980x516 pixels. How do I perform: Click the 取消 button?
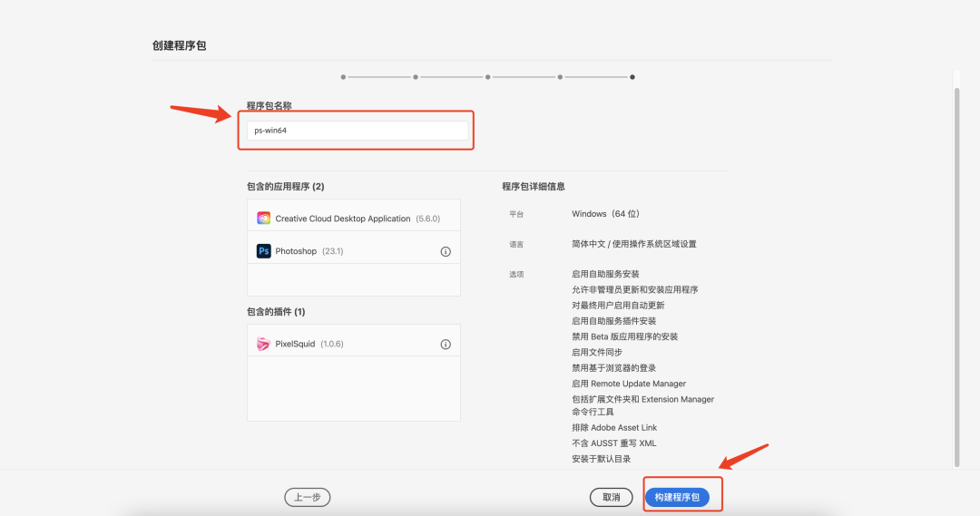click(x=612, y=497)
